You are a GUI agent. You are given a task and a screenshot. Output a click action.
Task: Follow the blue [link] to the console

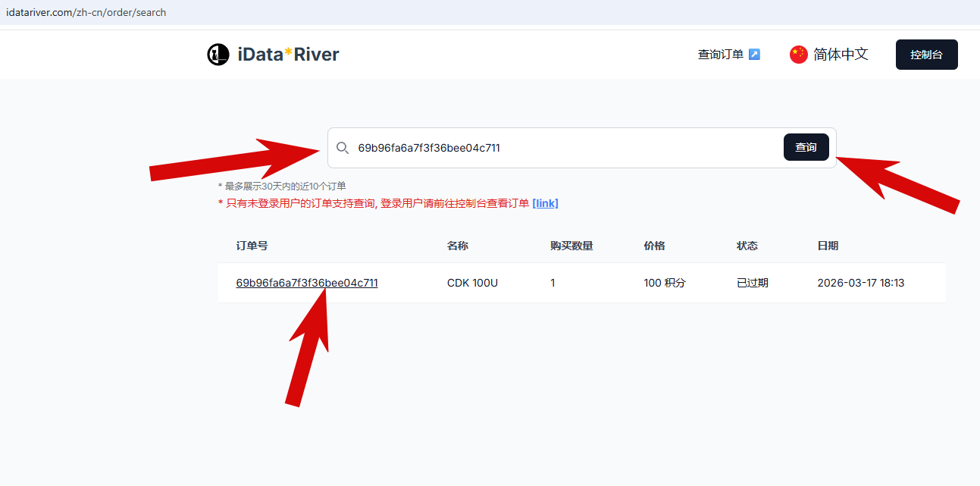tap(546, 203)
